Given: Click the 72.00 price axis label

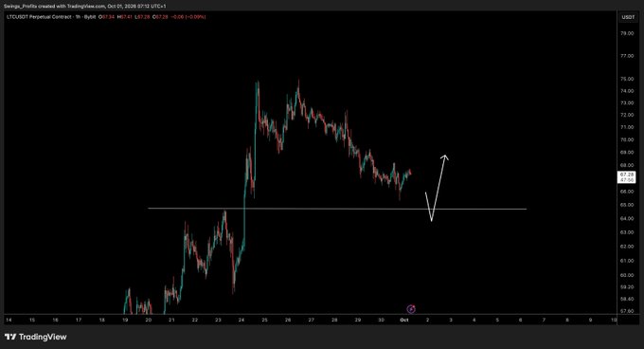Looking at the screenshot, I should click(627, 115).
